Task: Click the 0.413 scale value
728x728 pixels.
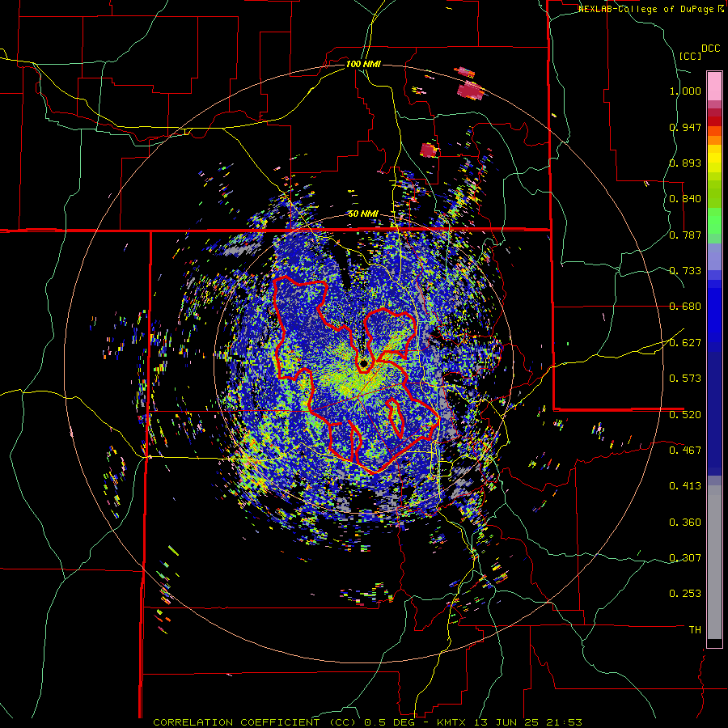Action: point(685,486)
